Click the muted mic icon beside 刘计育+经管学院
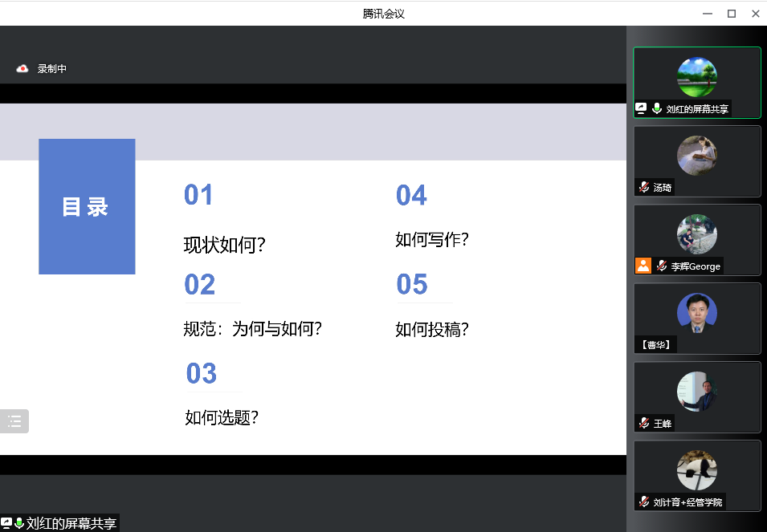 point(644,502)
